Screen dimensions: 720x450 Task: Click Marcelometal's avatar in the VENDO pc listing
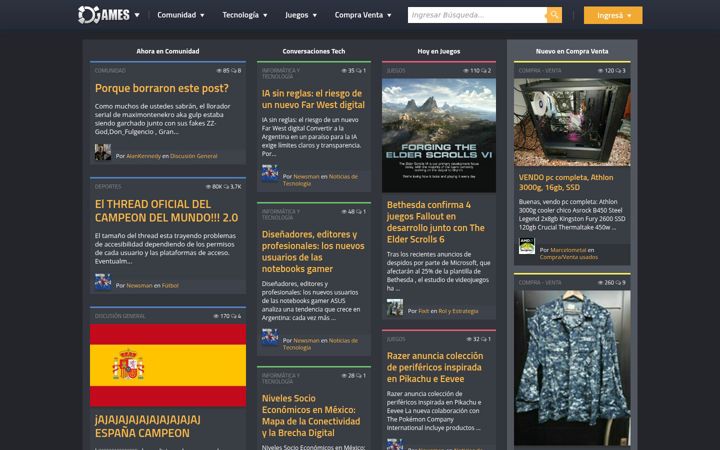point(527,246)
